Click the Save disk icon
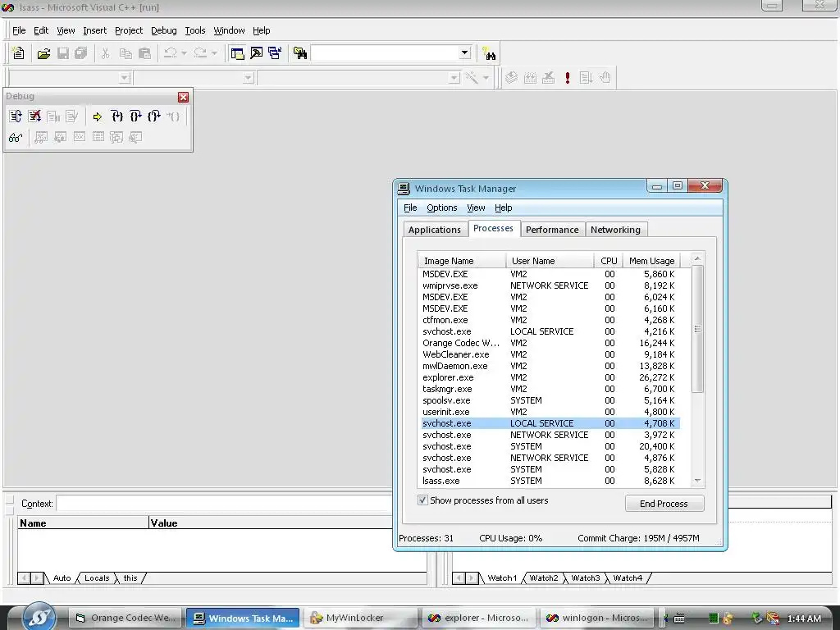The image size is (840, 630). point(63,53)
